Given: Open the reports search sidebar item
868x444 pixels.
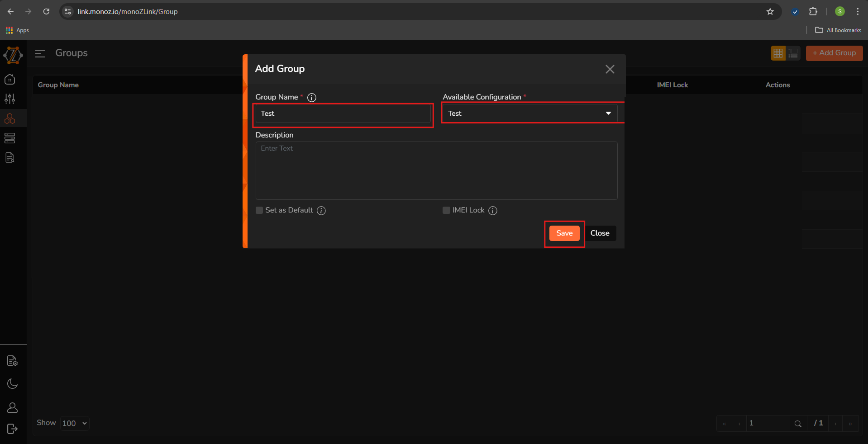Looking at the screenshot, I should (10, 158).
